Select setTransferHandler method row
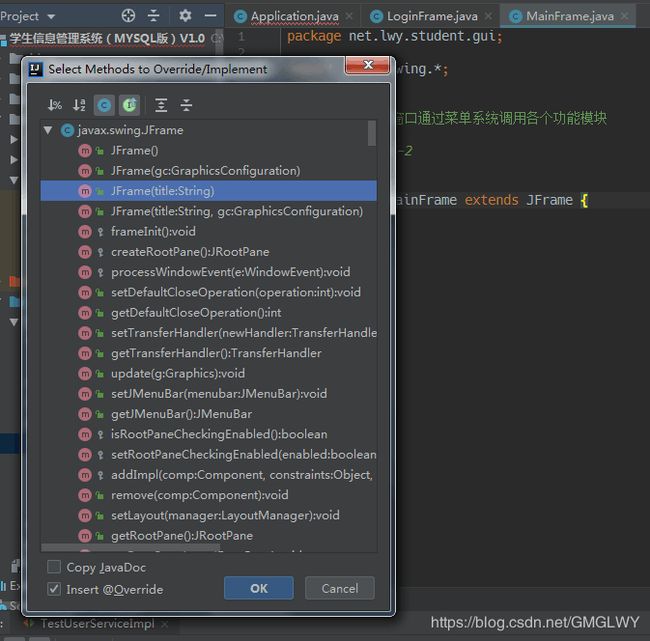The width and height of the screenshot is (650, 641). tap(209, 333)
